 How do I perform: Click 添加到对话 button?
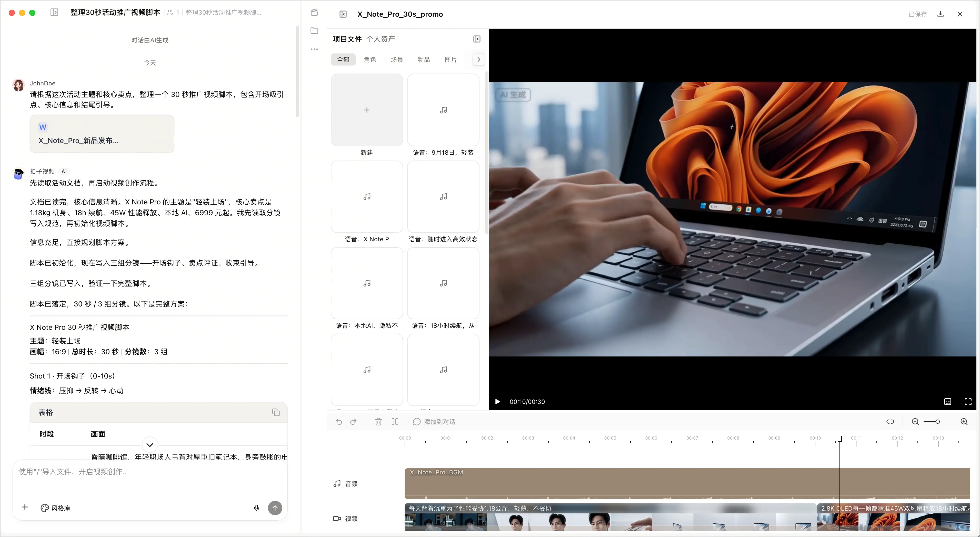coord(434,422)
